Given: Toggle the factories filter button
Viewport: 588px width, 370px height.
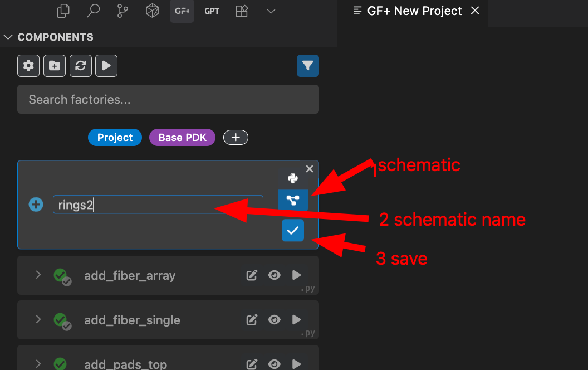Looking at the screenshot, I should click(x=307, y=66).
